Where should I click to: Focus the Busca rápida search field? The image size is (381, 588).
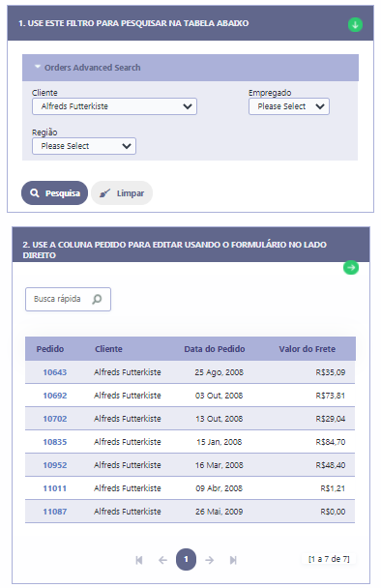(68, 299)
